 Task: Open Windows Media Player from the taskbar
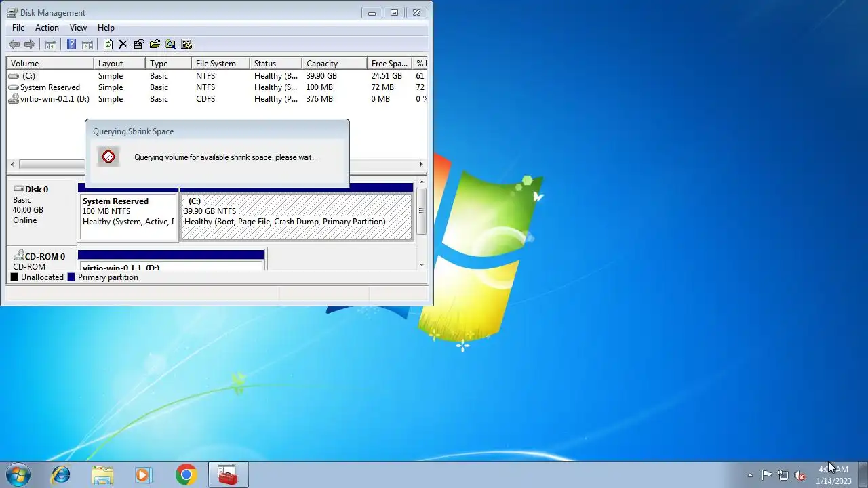click(144, 474)
